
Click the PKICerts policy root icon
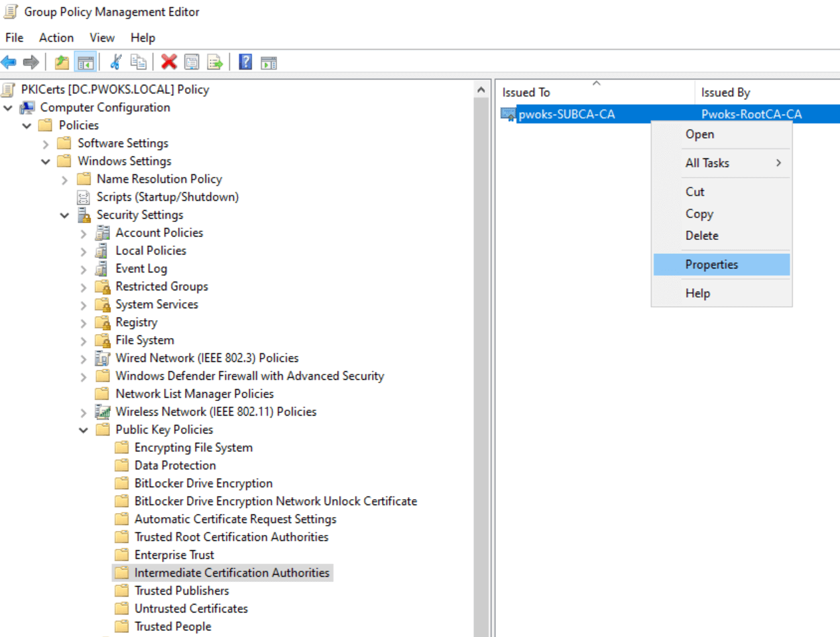pyautogui.click(x=9, y=89)
